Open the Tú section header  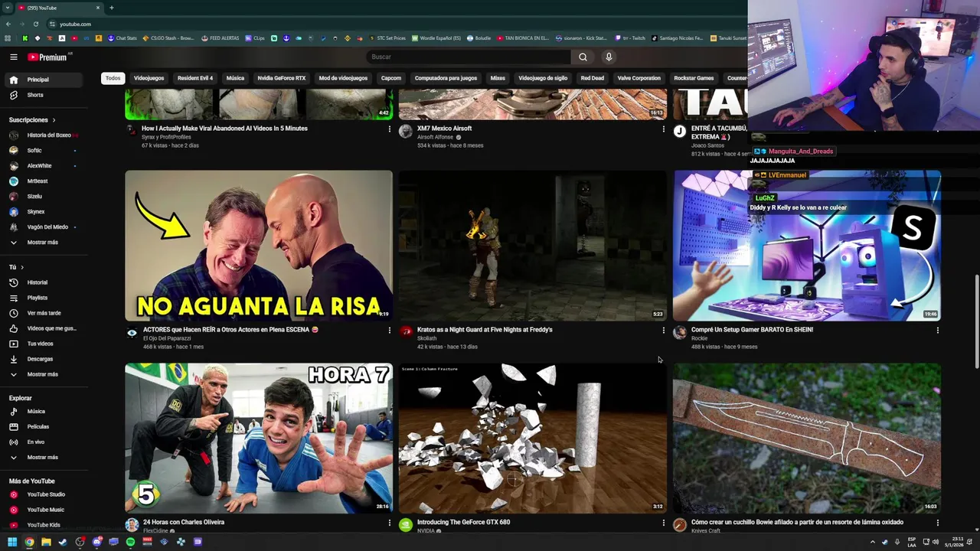coord(16,267)
